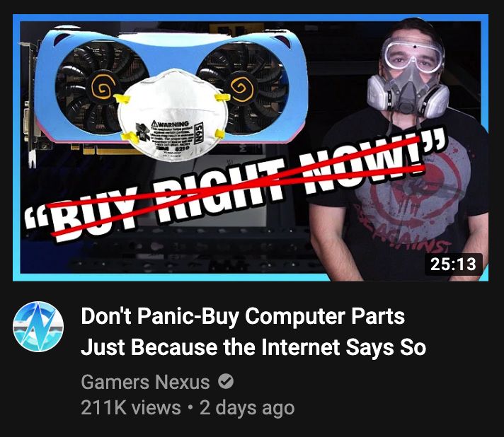
Task: Click the 25:13 duration badge
Action: [x=454, y=264]
